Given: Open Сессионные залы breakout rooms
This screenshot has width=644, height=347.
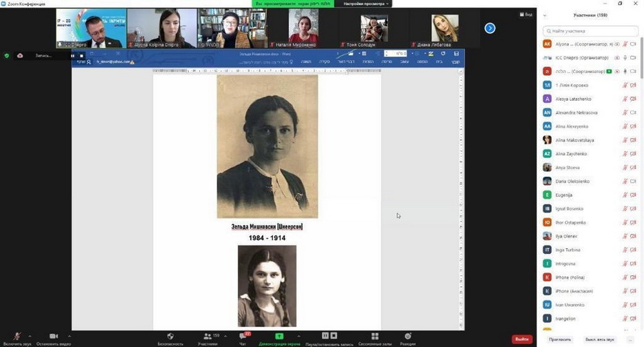Looking at the screenshot, I should click(374, 336).
